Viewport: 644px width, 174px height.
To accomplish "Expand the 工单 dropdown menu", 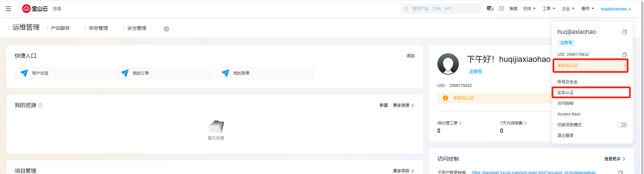I will click(x=549, y=9).
